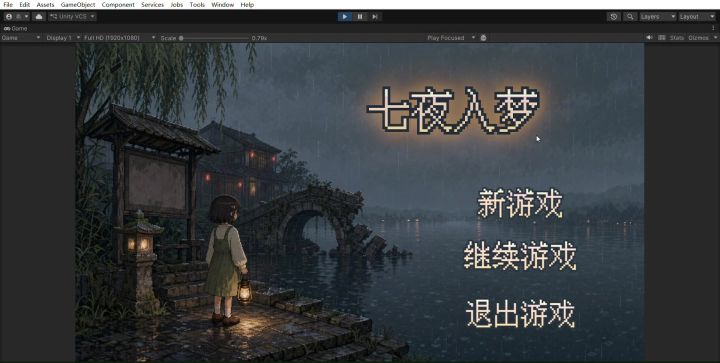Click the global search magnifier icon
The width and height of the screenshot is (720, 363).
tap(630, 17)
